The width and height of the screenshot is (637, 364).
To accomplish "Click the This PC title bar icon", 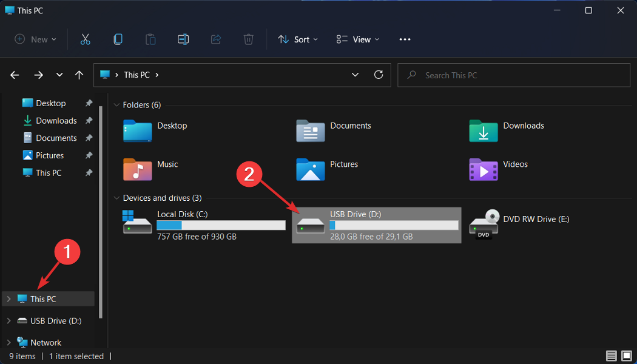I will click(10, 10).
